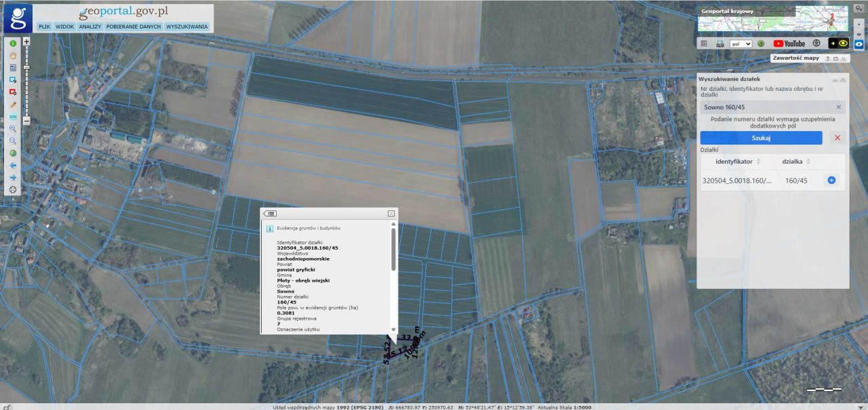Click the zoom in magnifier tool
868x410 pixels.
[13, 128]
